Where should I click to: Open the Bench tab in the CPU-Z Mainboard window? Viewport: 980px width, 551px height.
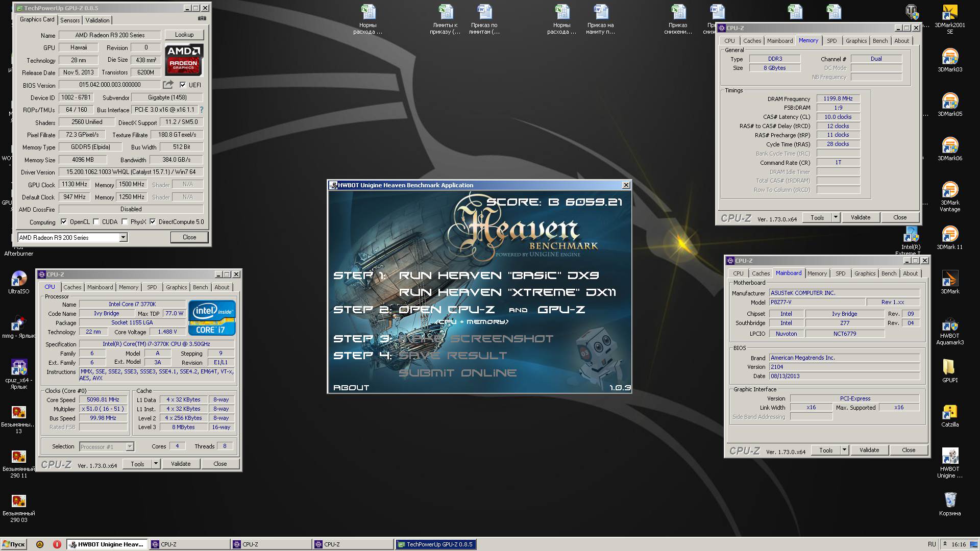coord(889,273)
